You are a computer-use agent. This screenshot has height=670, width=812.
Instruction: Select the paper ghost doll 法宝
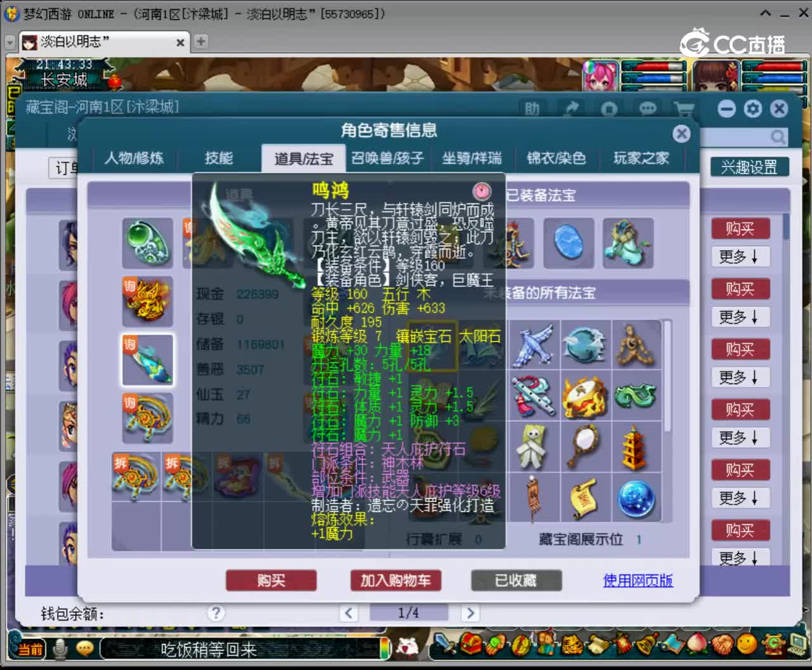534,447
